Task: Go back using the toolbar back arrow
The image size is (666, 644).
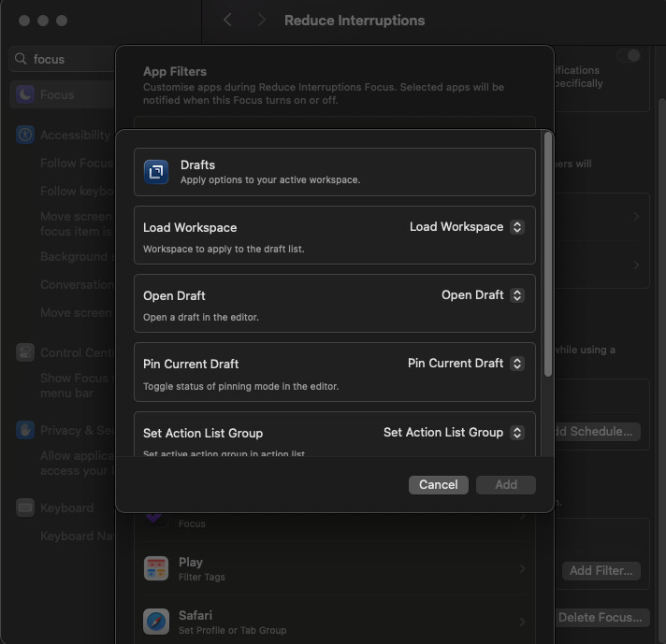Action: point(227,21)
